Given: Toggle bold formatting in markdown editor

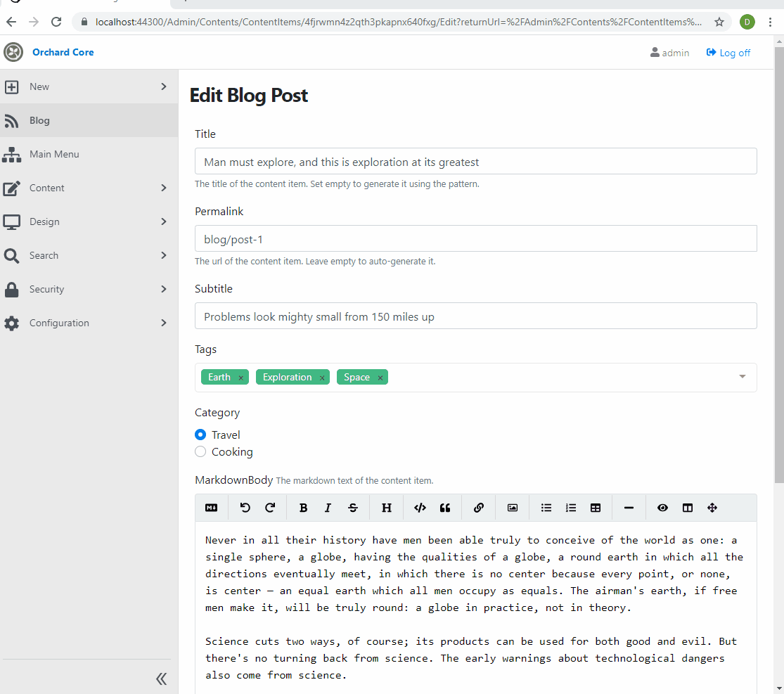Looking at the screenshot, I should pos(303,508).
